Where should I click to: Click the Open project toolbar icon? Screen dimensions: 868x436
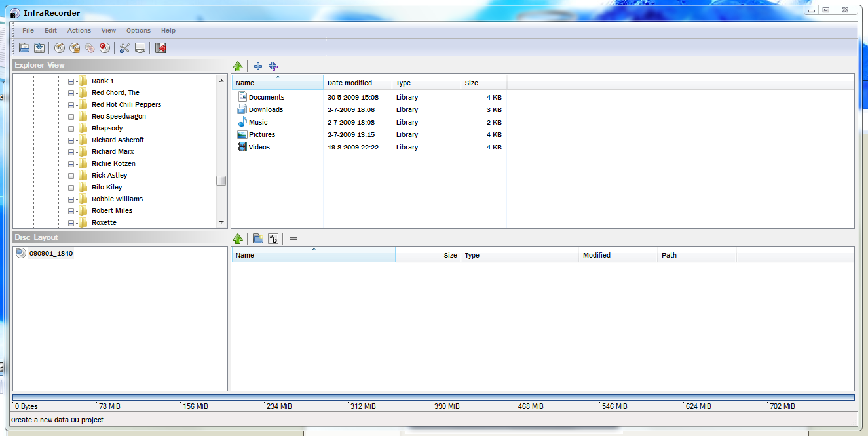point(24,47)
